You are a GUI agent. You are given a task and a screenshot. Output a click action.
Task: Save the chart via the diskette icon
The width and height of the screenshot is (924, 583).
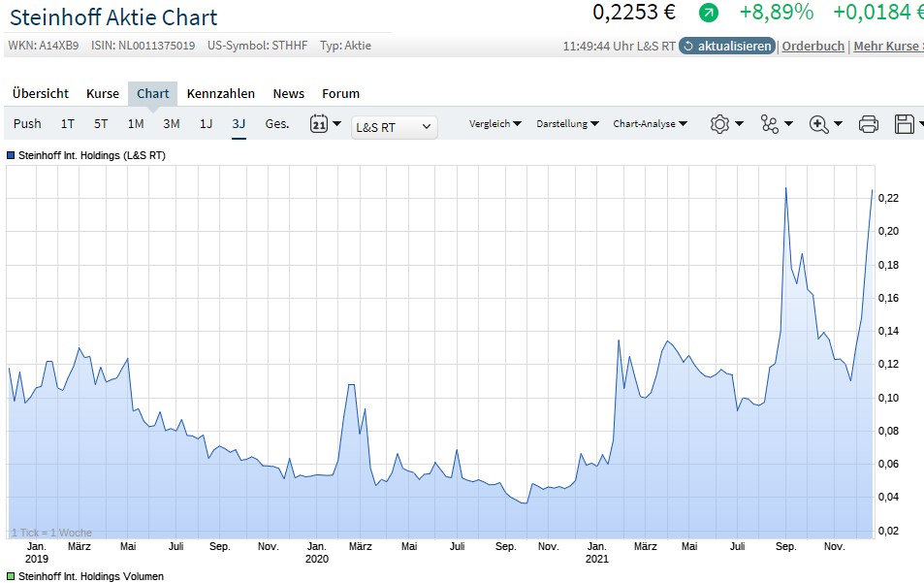[x=905, y=124]
